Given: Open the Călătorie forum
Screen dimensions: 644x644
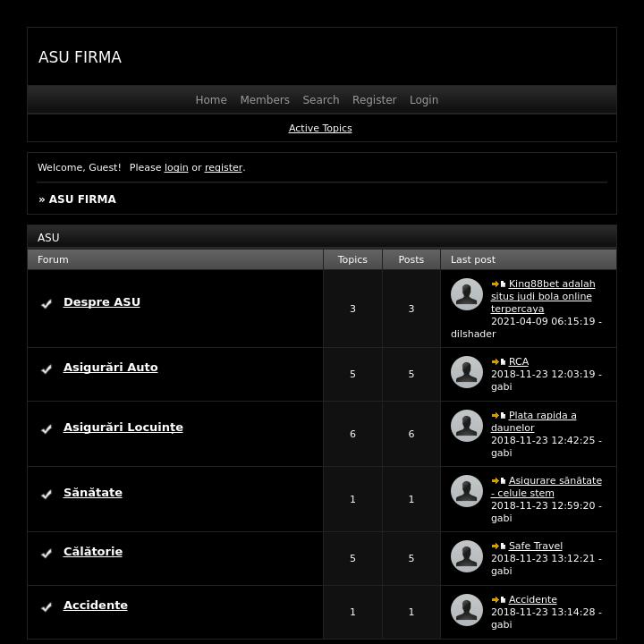Looking at the screenshot, I should point(93,552).
